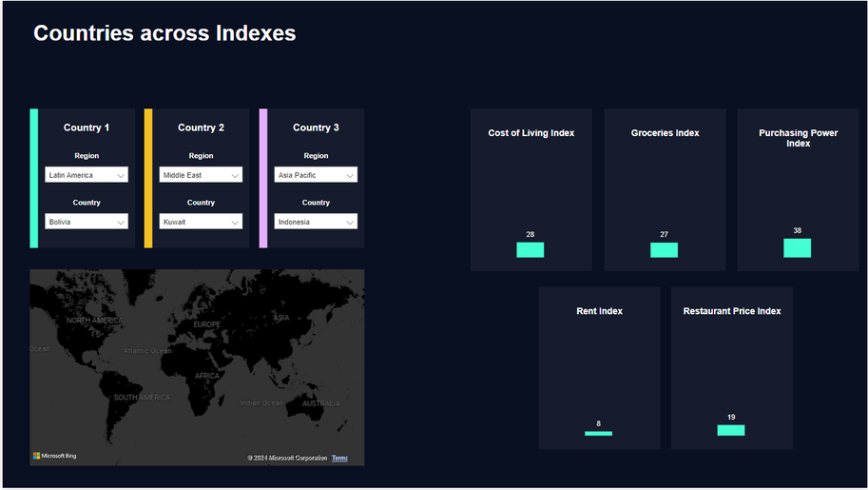Select the Purchasing Power Index bar
868x490 pixels.
pyautogui.click(x=797, y=247)
